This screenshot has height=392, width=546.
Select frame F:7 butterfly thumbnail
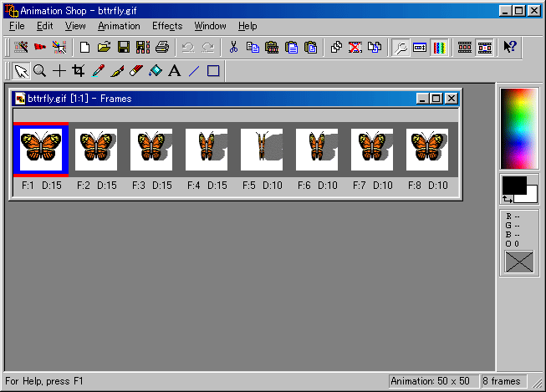pos(372,150)
